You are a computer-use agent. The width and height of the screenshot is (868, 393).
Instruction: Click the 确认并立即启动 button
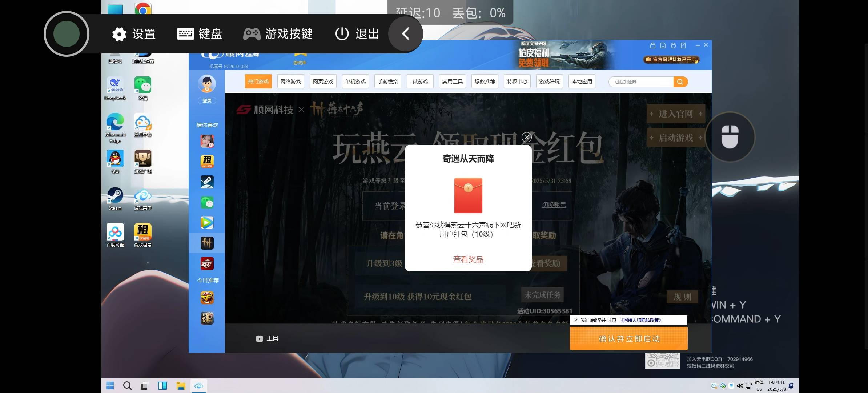point(629,339)
